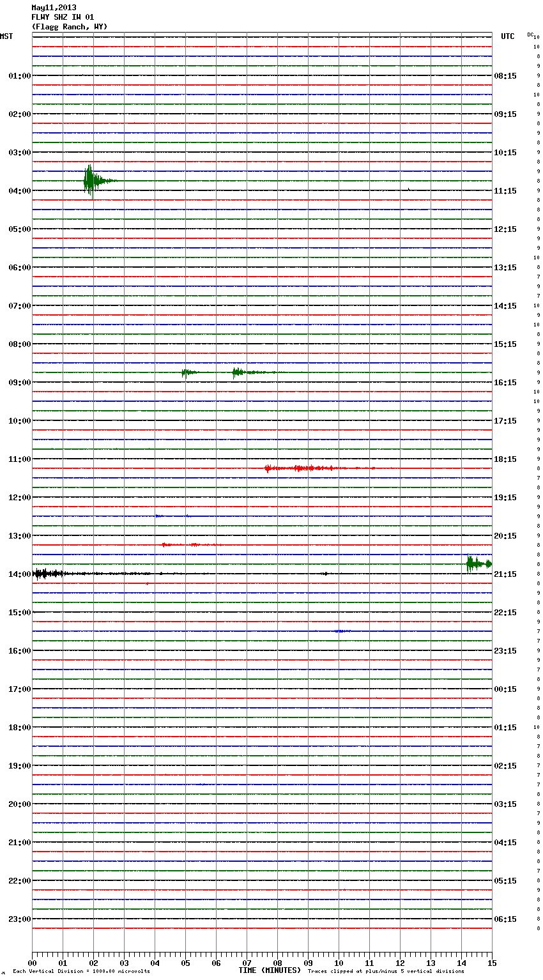
Task: Click the 06:15 UTC time label
Action: pyautogui.click(x=505, y=919)
